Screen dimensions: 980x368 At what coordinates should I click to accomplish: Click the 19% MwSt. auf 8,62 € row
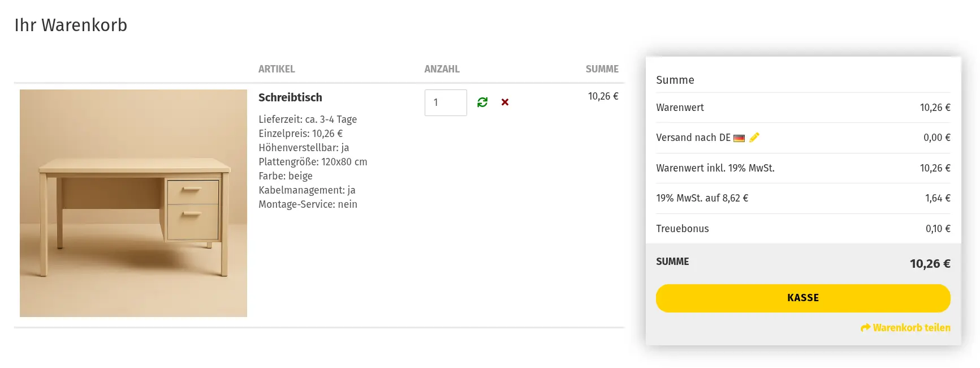[x=702, y=198]
